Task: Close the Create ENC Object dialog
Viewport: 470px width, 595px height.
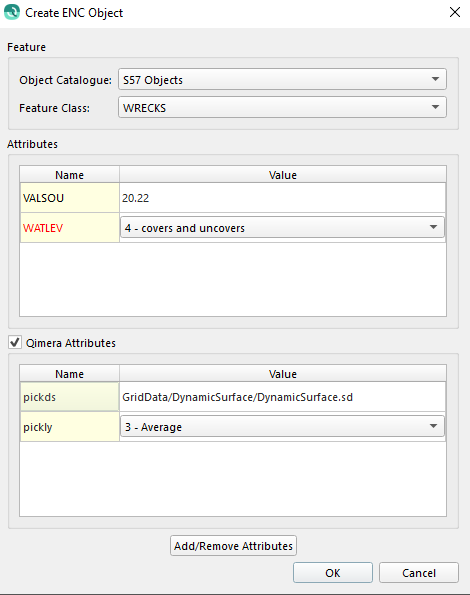Action: click(x=455, y=12)
